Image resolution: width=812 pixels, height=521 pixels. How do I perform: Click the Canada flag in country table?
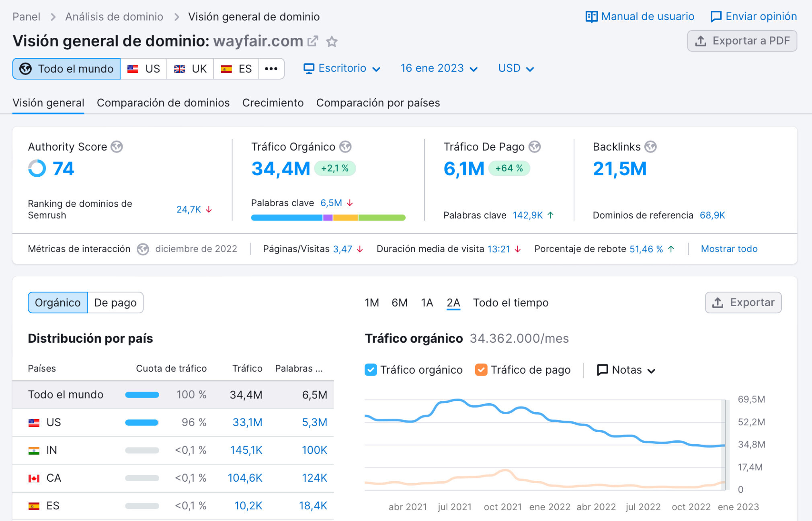click(x=34, y=478)
